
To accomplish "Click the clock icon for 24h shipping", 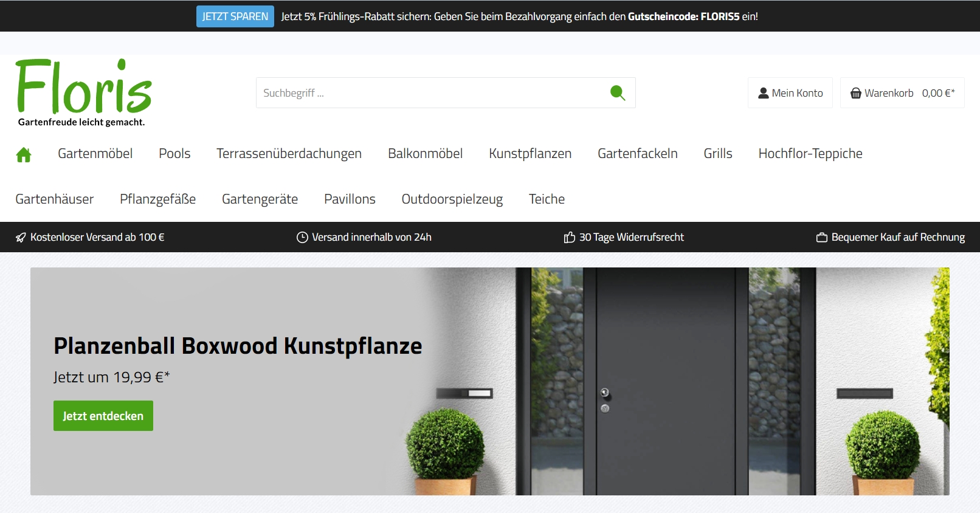I will [302, 237].
